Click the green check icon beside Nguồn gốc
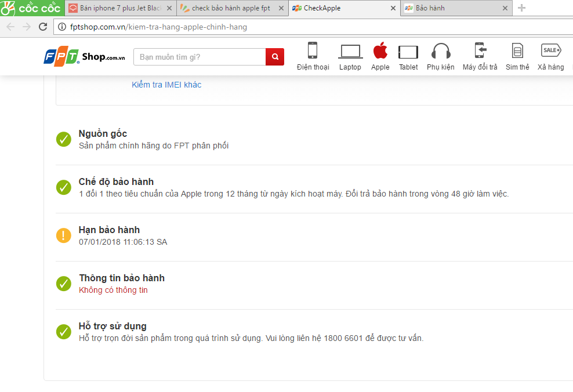This screenshot has height=392, width=573. [x=64, y=139]
